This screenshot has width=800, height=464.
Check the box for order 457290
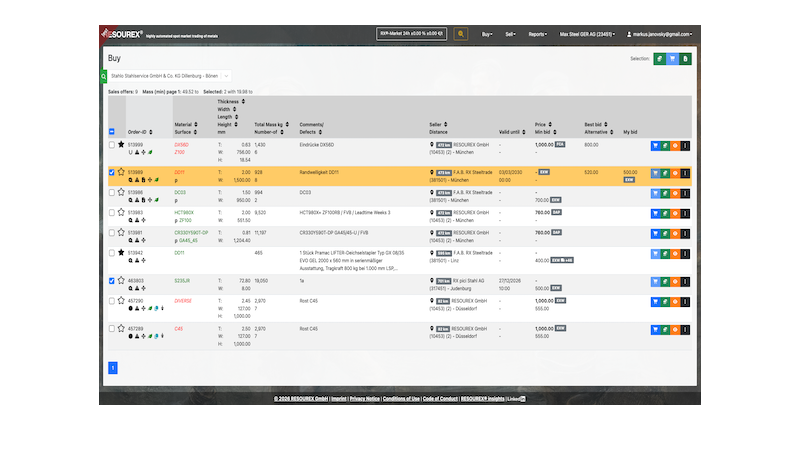[x=112, y=301]
